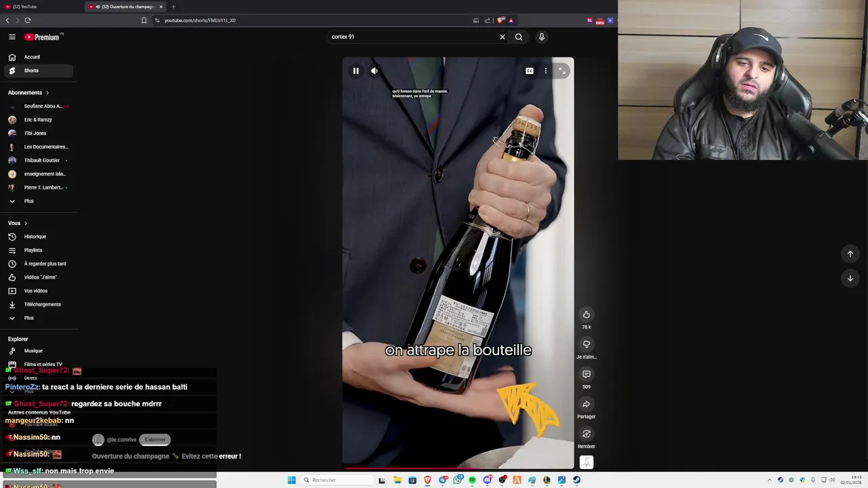Clear the search query with X

click(x=502, y=37)
